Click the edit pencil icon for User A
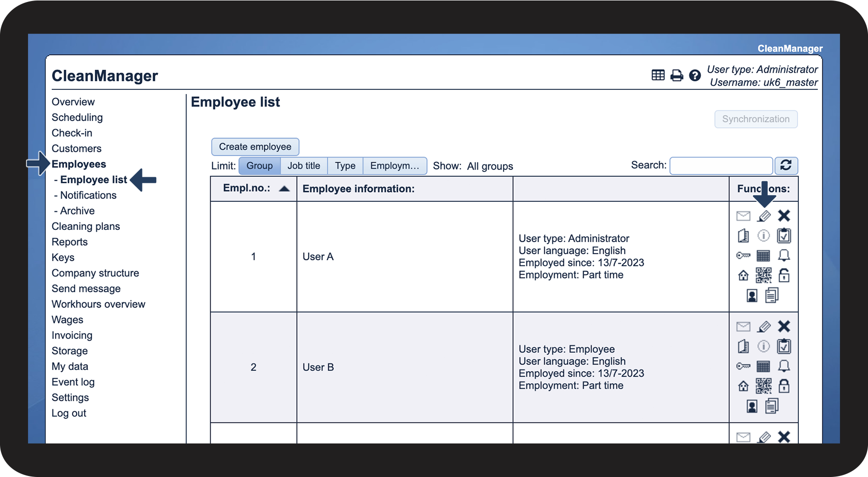The height and width of the screenshot is (477, 868). point(764,216)
